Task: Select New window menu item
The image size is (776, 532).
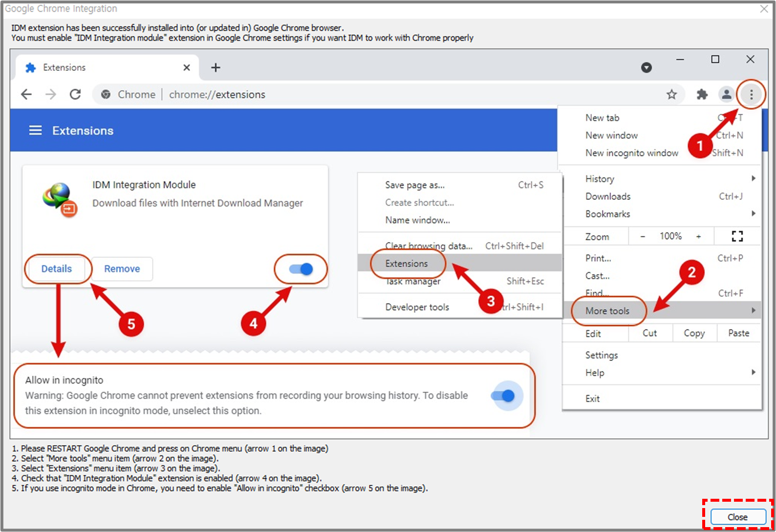Action: click(660, 135)
